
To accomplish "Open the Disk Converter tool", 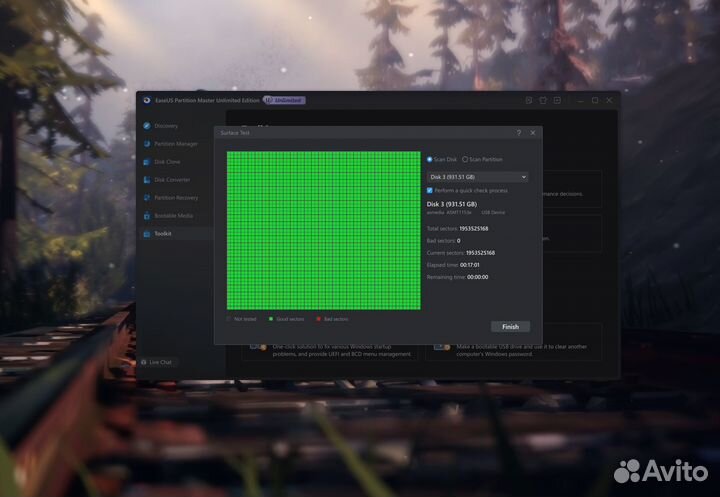I will 172,180.
